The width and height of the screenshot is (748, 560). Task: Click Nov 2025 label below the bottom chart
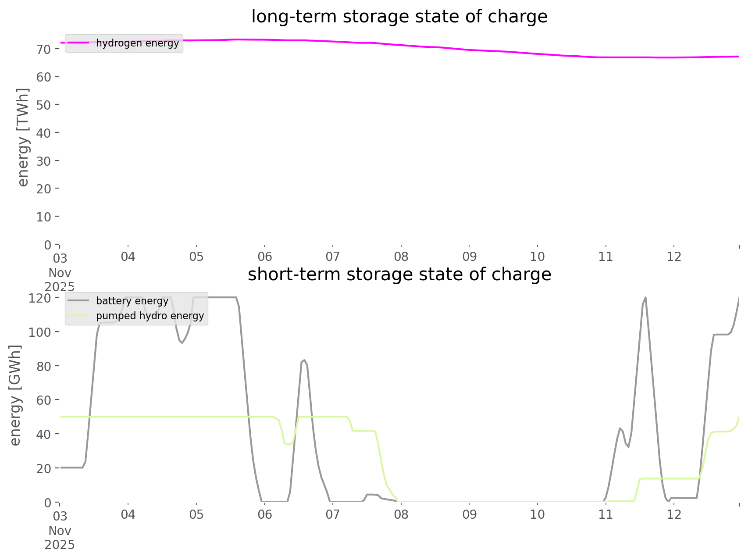coord(60,538)
